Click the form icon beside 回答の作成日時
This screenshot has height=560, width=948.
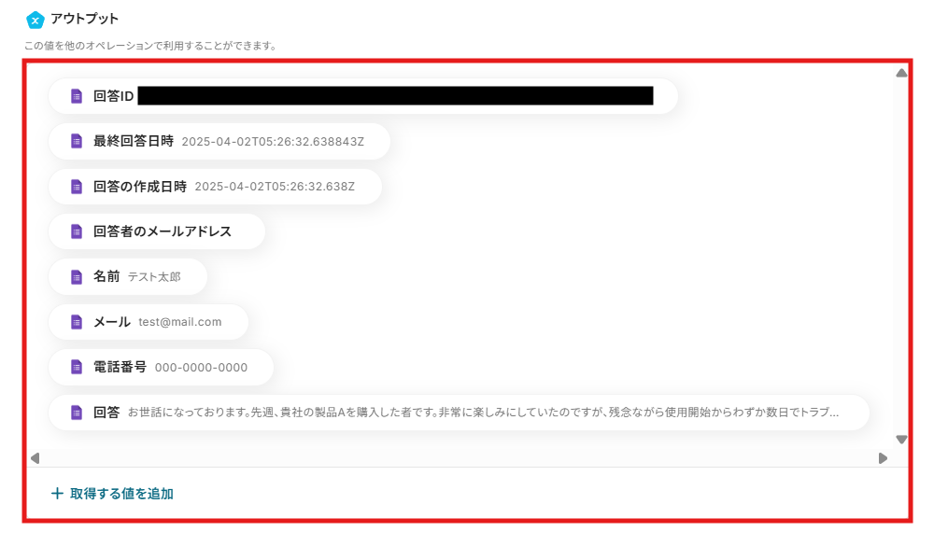(x=77, y=187)
